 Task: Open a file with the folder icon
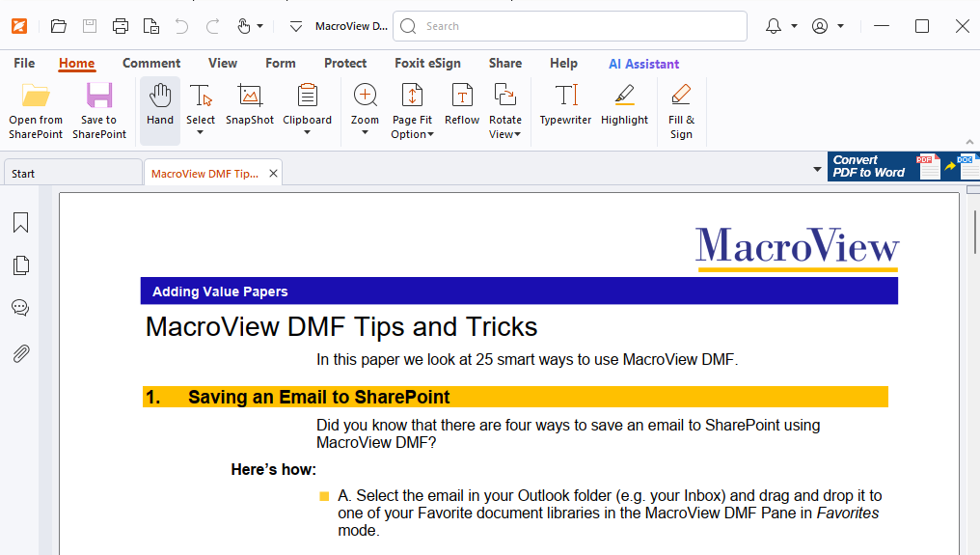(58, 26)
